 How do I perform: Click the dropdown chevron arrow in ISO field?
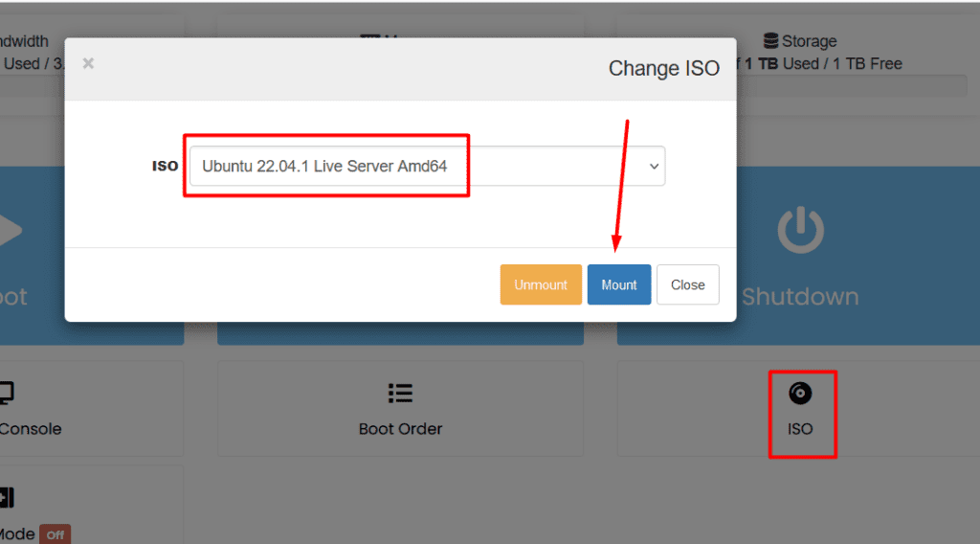click(x=655, y=166)
